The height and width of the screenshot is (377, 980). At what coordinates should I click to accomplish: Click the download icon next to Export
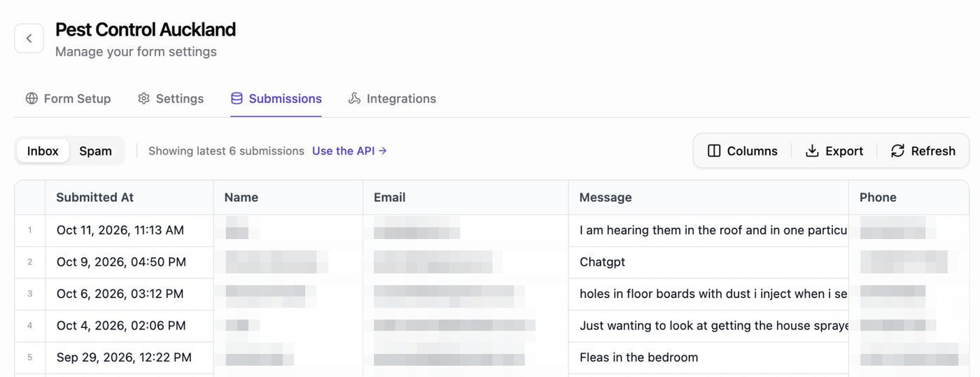point(812,151)
